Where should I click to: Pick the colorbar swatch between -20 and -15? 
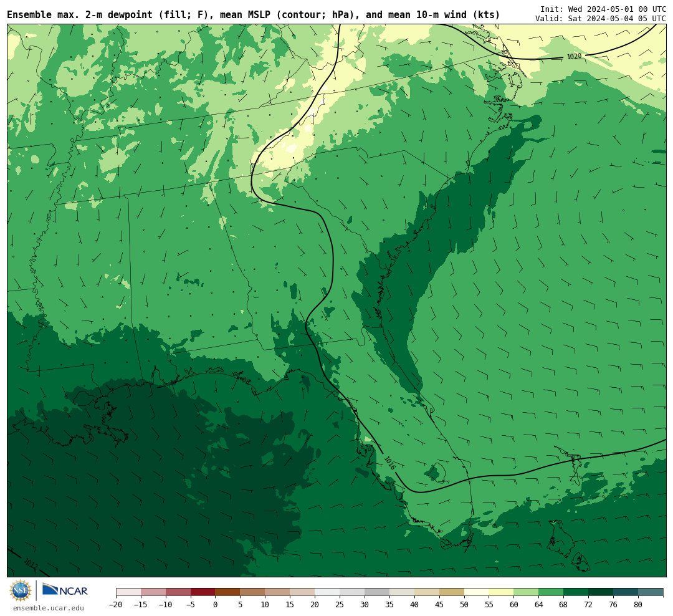(x=128, y=592)
